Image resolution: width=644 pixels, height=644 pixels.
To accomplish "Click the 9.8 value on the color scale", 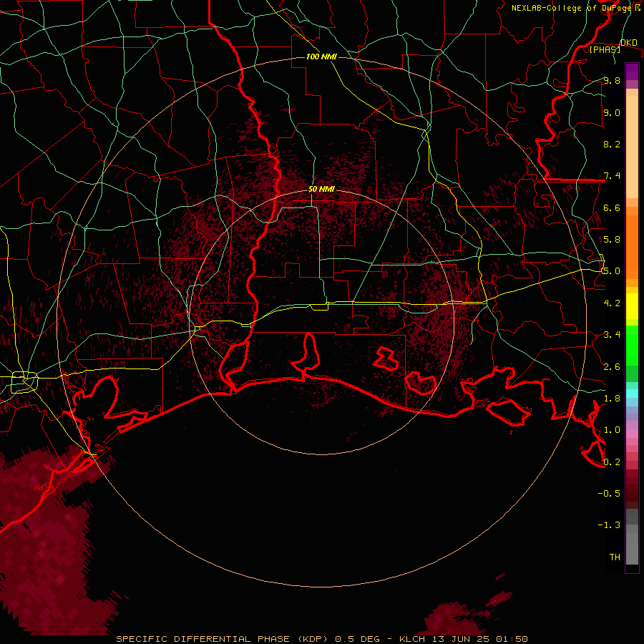I will (x=612, y=80).
